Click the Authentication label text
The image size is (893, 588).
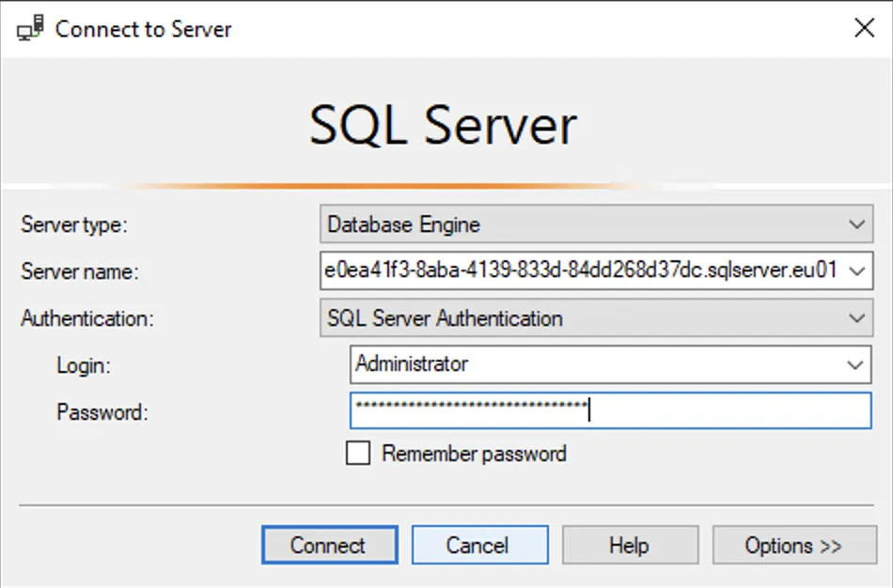(86, 318)
